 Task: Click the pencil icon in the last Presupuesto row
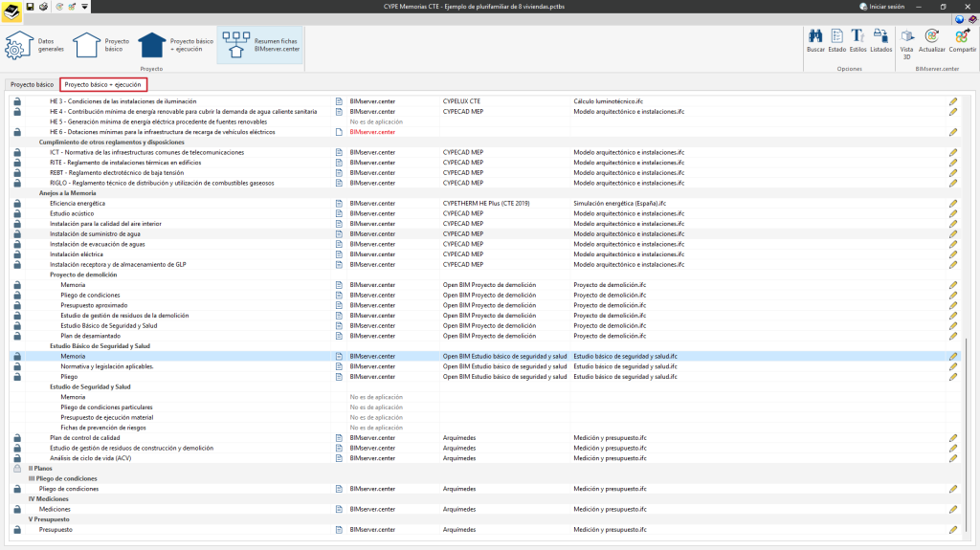click(x=952, y=529)
